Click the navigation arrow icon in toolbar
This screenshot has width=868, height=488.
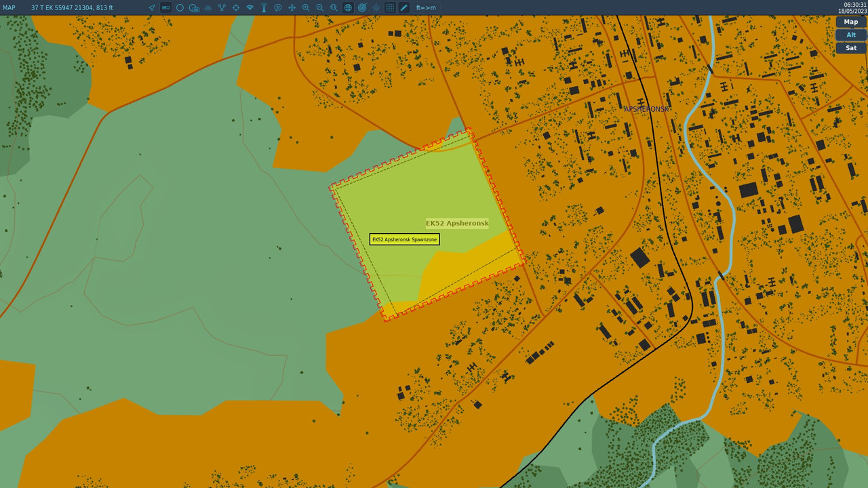click(x=152, y=7)
